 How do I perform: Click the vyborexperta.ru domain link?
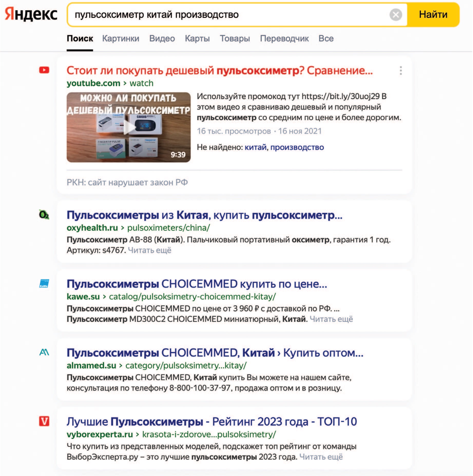pos(100,434)
